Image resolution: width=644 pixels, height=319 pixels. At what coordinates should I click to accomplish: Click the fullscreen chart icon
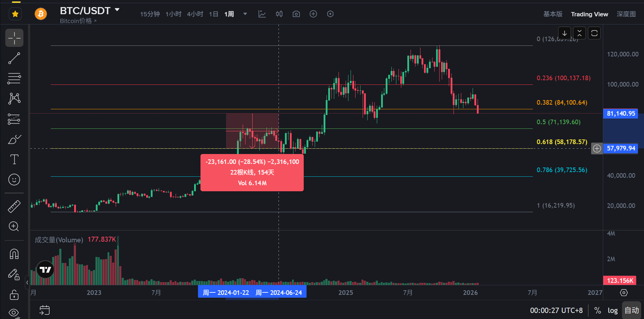pyautogui.click(x=594, y=33)
